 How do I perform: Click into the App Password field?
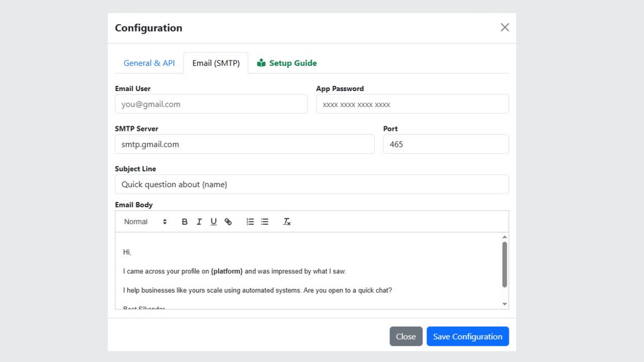click(x=412, y=104)
